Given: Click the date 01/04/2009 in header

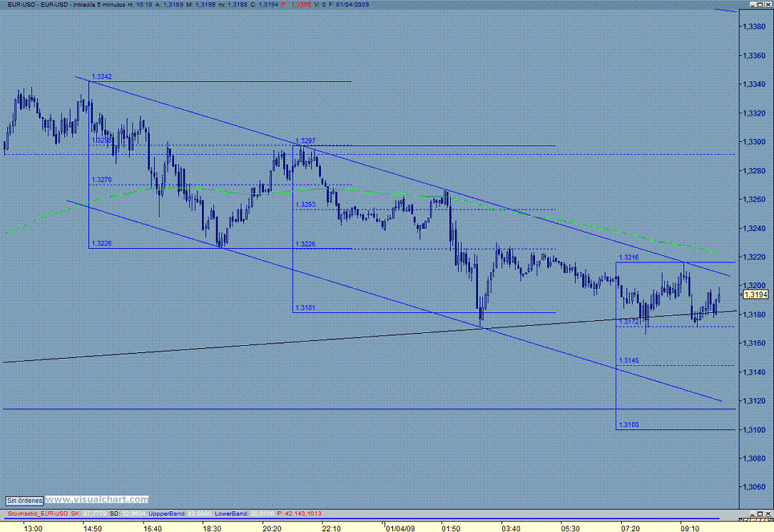Looking at the screenshot, I should pos(352,4).
